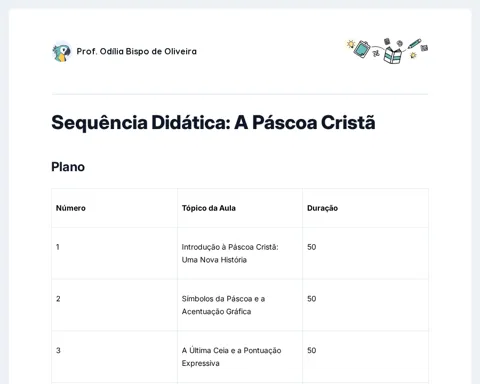Select the Número column header
Viewport: 480px width, 384px height.
tap(71, 208)
